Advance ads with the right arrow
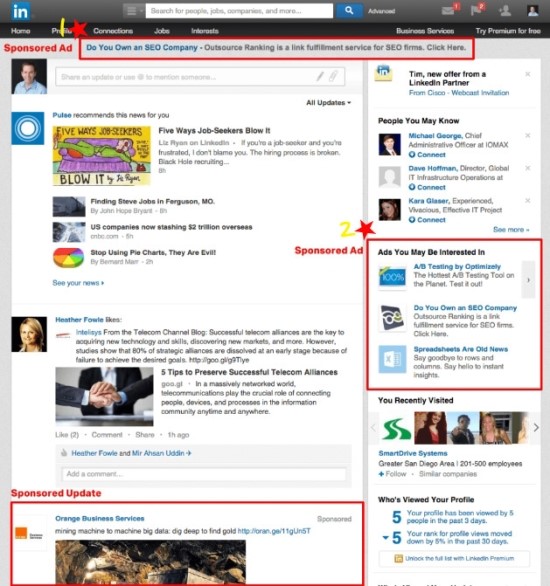Screen dimensions: 550x586 pos(528,280)
